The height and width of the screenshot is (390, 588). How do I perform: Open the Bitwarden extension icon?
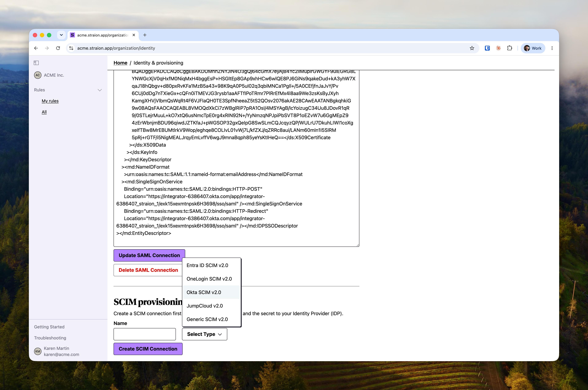click(487, 48)
